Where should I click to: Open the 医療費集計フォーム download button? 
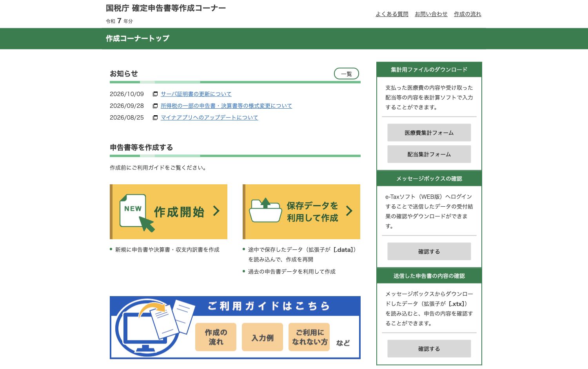point(429,133)
